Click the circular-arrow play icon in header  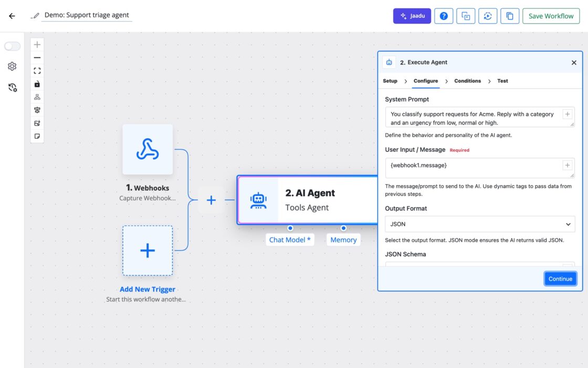[488, 16]
